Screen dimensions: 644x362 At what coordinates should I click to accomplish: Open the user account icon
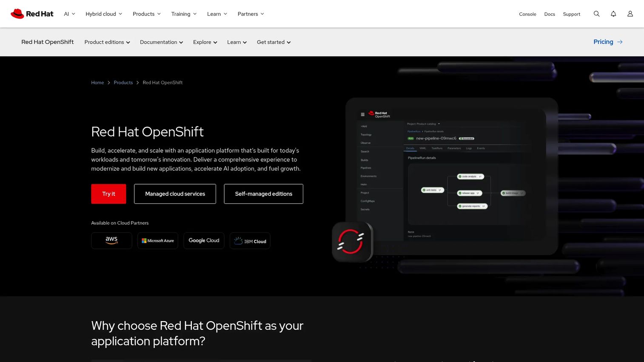point(630,14)
